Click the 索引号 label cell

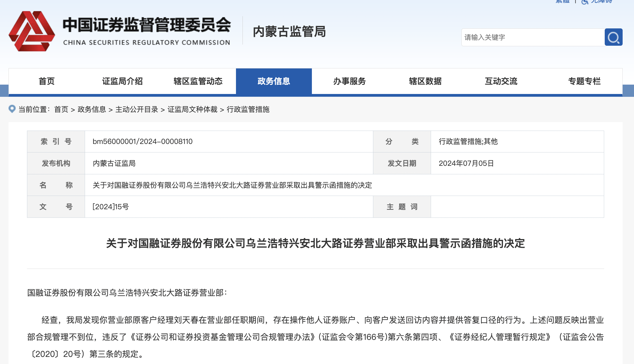56,141
